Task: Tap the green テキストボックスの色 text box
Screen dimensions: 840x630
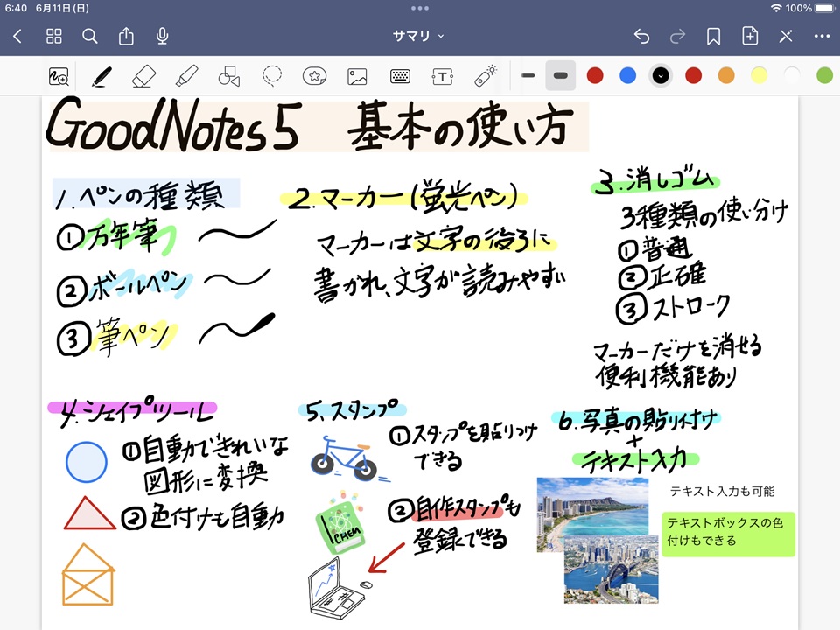Action: click(x=729, y=534)
